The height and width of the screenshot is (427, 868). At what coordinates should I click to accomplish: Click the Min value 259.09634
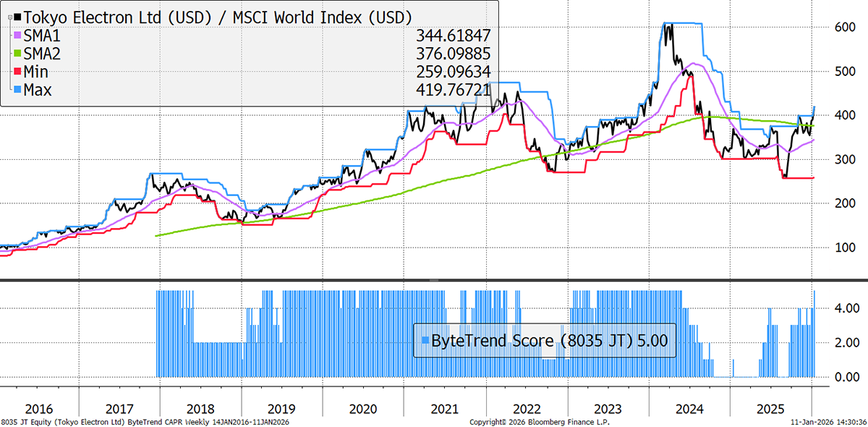(454, 72)
